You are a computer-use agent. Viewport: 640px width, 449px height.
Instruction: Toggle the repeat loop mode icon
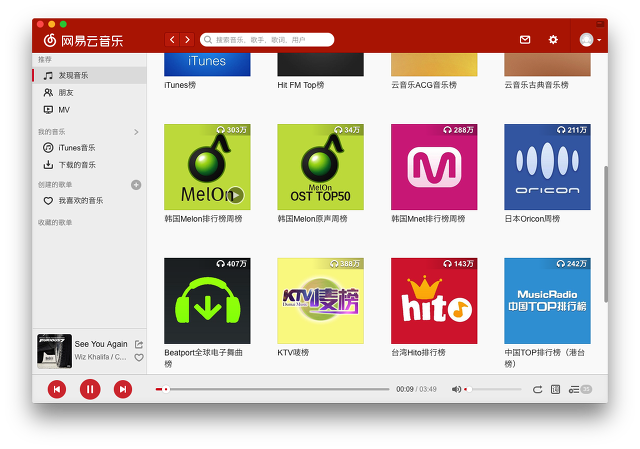[x=538, y=389]
